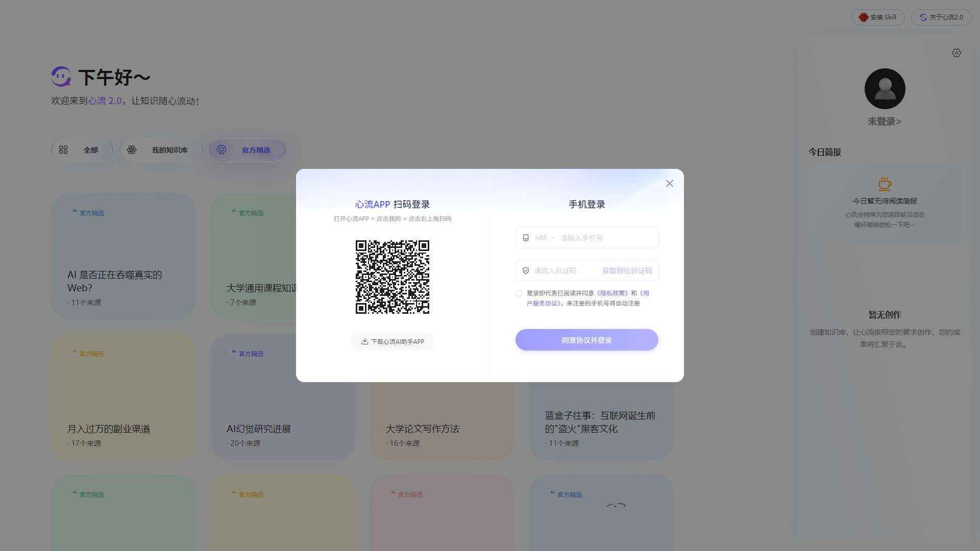This screenshot has height=551, width=980.
Task: Open the 大学通用课程知识 card
Action: tap(253, 256)
